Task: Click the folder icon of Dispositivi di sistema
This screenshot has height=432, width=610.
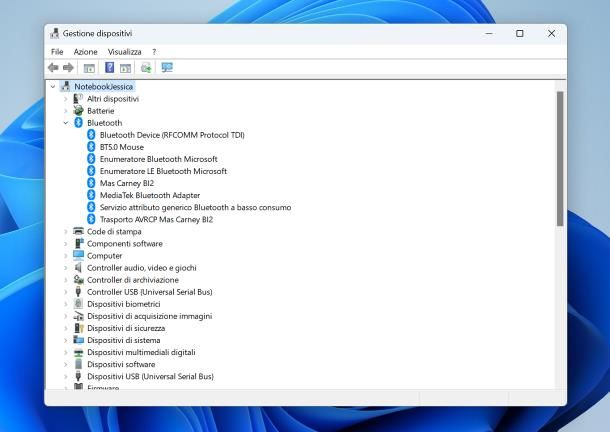Action: (x=78, y=340)
